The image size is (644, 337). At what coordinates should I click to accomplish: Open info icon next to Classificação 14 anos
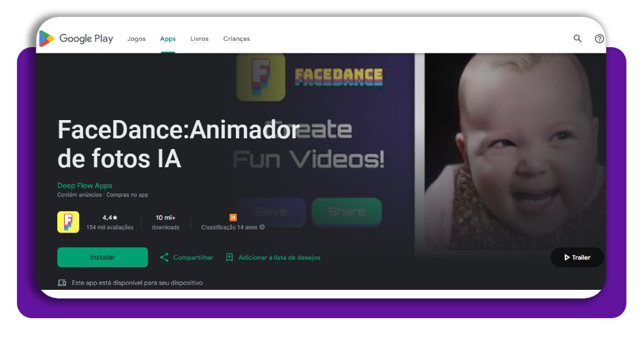[262, 227]
